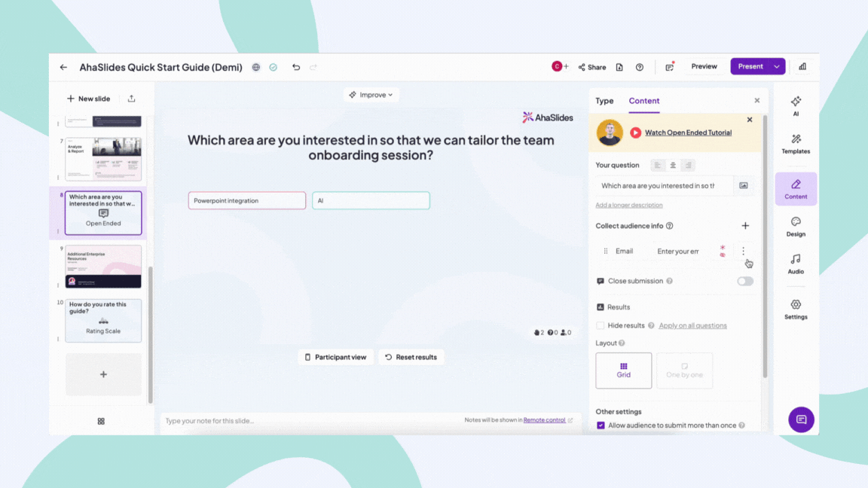Viewport: 868px width, 488px height.
Task: Open the Templates panel
Action: click(796, 143)
